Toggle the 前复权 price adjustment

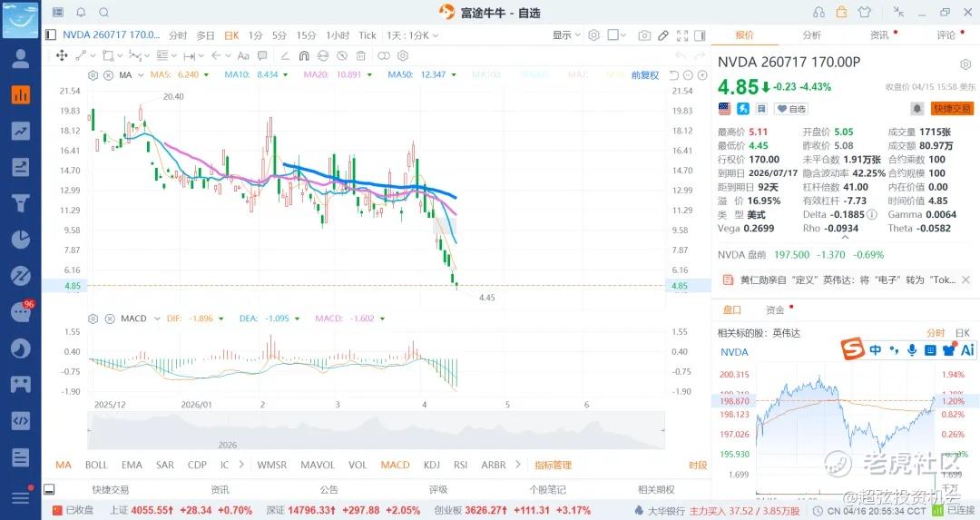point(645,75)
